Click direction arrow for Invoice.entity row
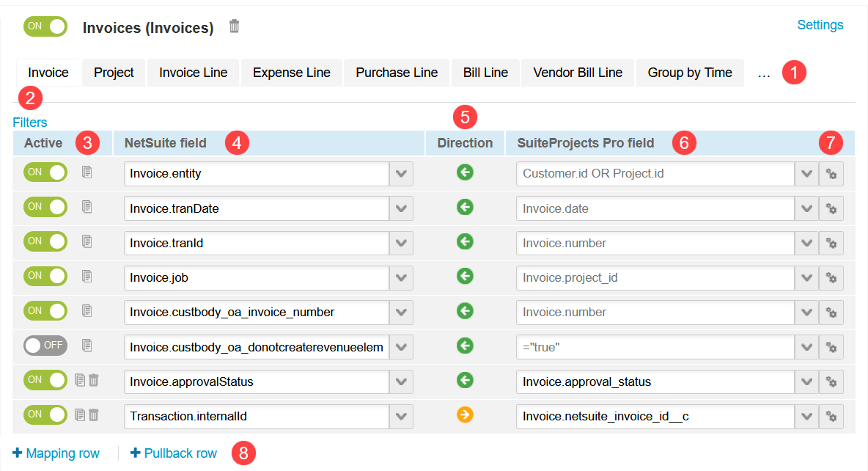 pos(465,172)
